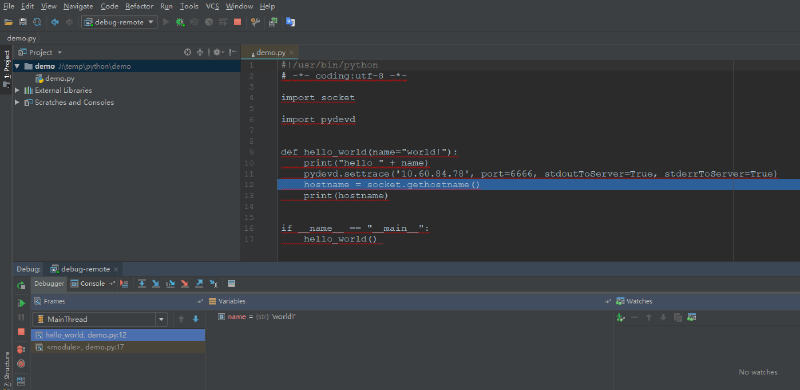Image resolution: width=800 pixels, height=390 pixels.
Task: Click Run with Coverage icon in main toolbar
Action: coord(194,22)
